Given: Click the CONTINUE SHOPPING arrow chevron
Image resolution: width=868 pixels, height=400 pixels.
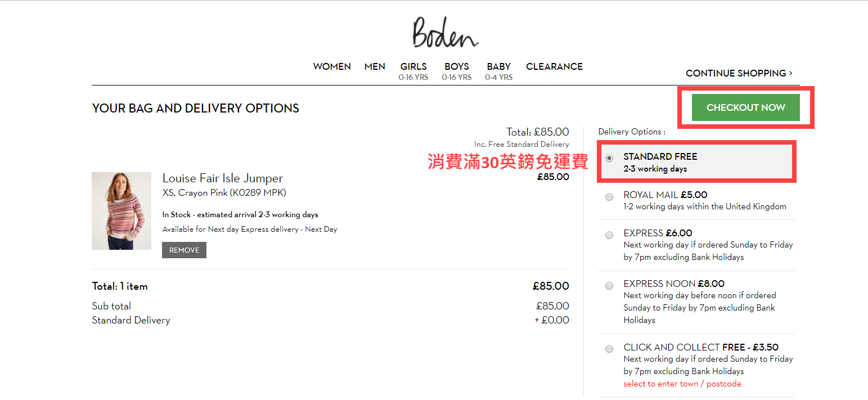Looking at the screenshot, I should click(x=790, y=73).
